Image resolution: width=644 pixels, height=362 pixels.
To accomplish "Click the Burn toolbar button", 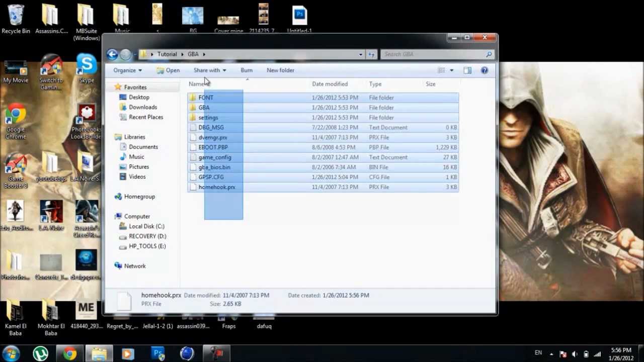I will pos(247,70).
